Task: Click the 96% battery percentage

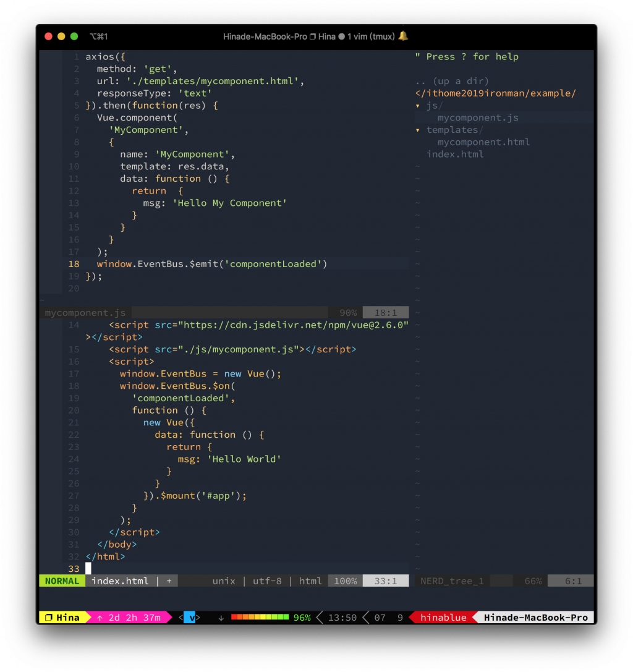Action: [302, 618]
